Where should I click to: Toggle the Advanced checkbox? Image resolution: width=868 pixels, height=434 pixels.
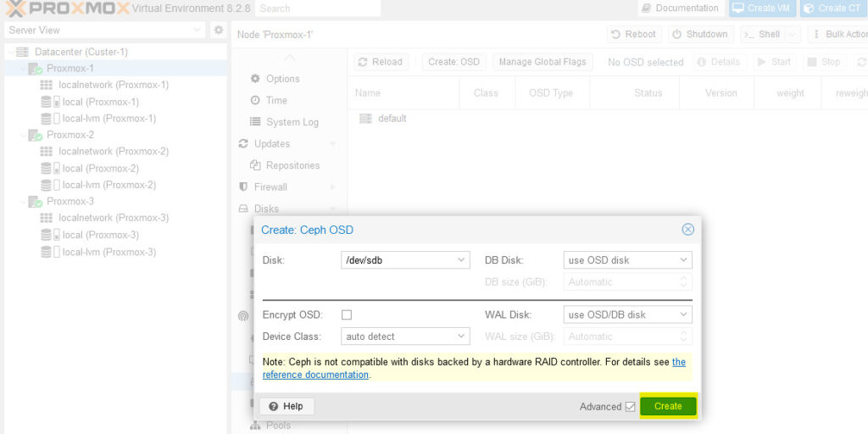630,407
